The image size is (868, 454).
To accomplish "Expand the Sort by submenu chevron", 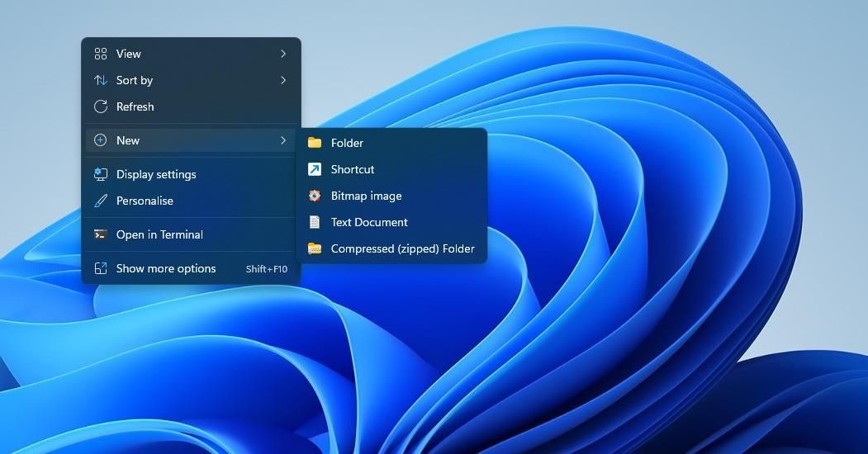I will 283,80.
